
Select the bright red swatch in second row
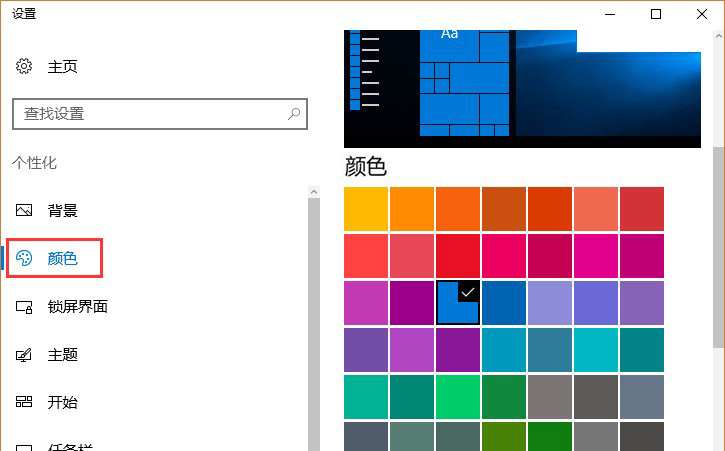pyautogui.click(x=458, y=255)
